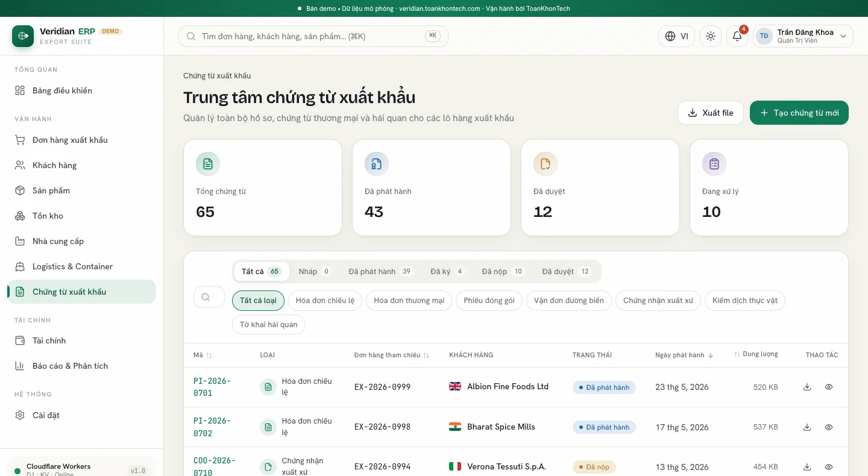Open document link PI-2026-0701
This screenshot has height=476, width=868.
pos(212,387)
